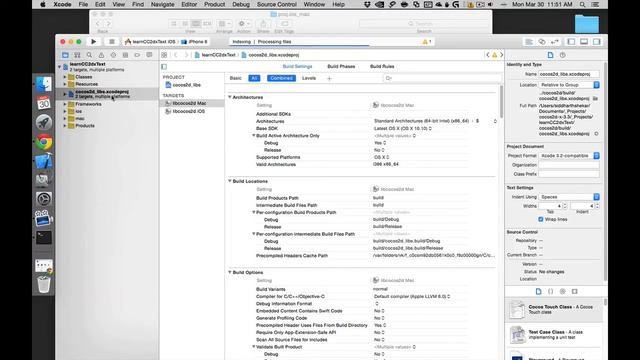This screenshot has width=640, height=360.
Task: Open Spotlight search in the menu bar
Action: tap(582, 4)
